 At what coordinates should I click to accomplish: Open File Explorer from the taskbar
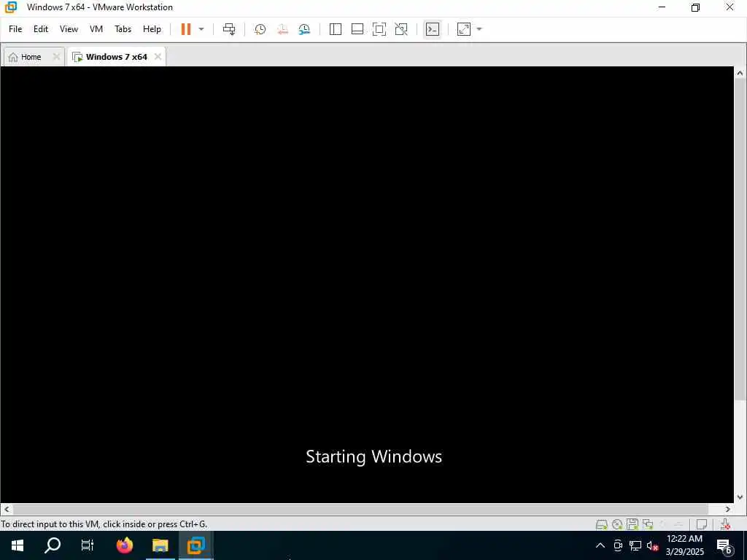pos(160,545)
